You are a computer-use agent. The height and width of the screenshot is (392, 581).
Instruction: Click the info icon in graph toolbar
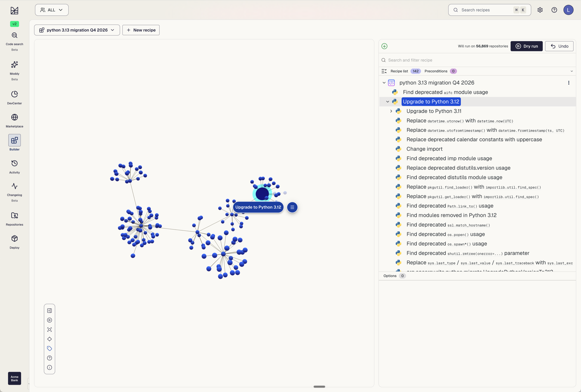click(49, 368)
